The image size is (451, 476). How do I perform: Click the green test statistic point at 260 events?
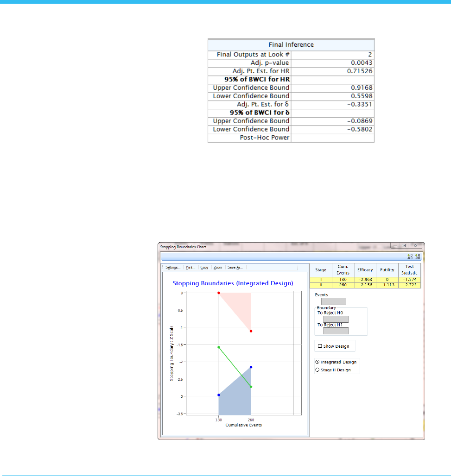(x=251, y=387)
